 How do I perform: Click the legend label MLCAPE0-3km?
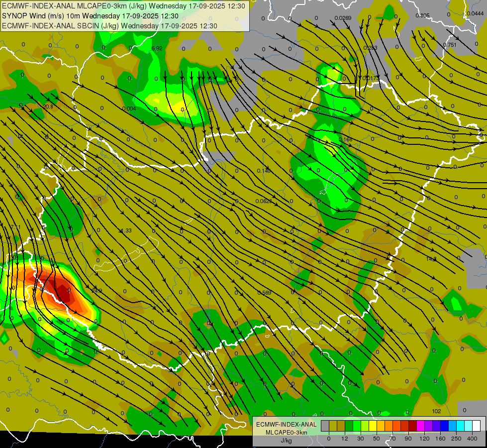click(286, 433)
